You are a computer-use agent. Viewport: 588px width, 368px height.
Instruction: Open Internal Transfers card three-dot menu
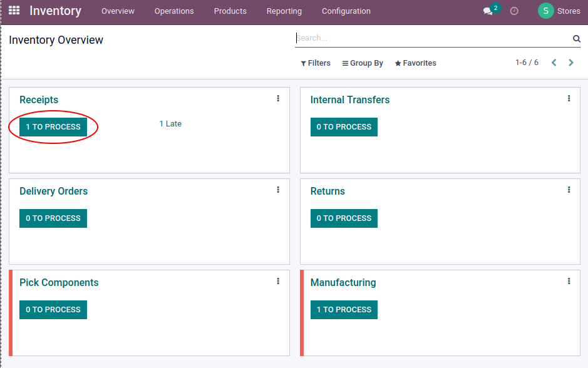pos(569,98)
